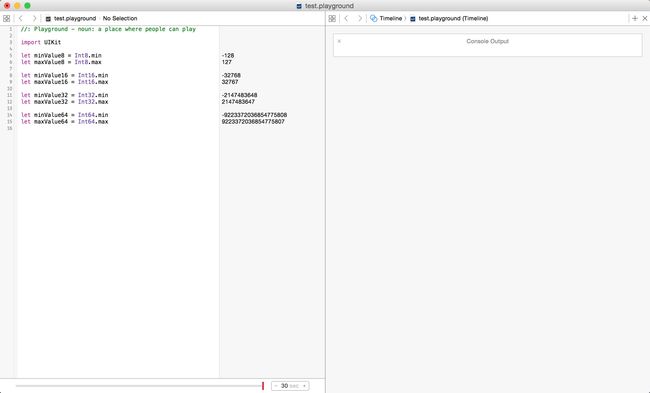This screenshot has height=393, width=650.
Task: Click the let maxValue16 code line
Action: coord(64,82)
